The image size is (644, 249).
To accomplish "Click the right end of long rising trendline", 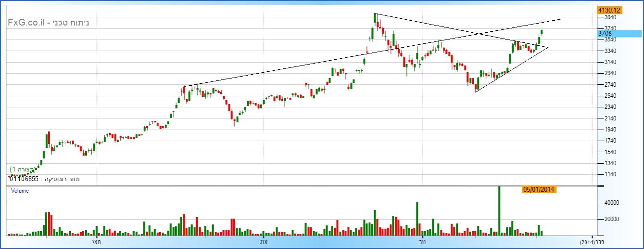I will pyautogui.click(x=561, y=19).
